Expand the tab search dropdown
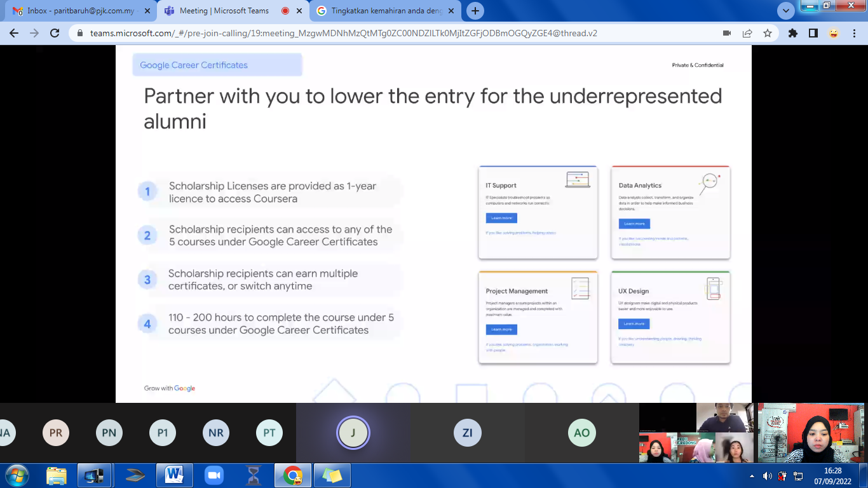868x488 pixels. (x=786, y=11)
